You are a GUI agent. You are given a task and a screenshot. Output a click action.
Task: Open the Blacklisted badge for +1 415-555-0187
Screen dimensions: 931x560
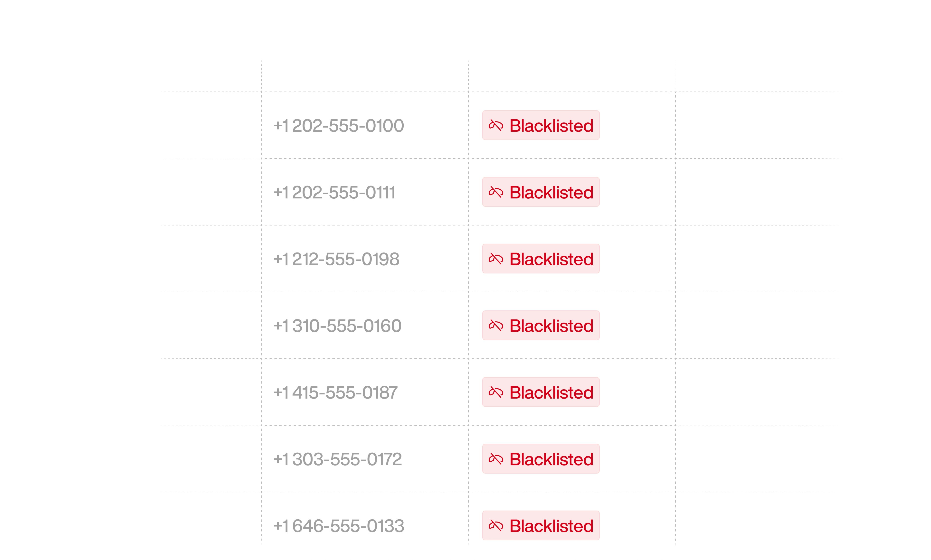point(541,392)
